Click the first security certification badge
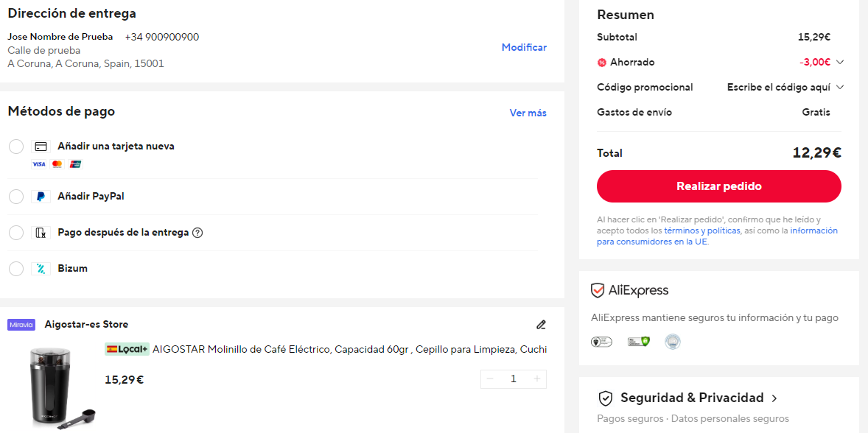This screenshot has width=868, height=433. [602, 342]
